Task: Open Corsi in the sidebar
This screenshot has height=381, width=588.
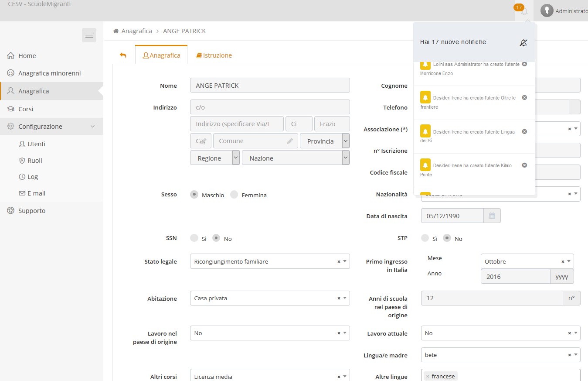Action: pos(51,109)
